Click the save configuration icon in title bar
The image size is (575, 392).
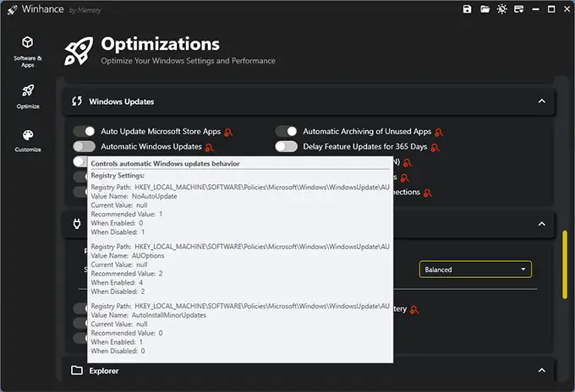click(467, 9)
